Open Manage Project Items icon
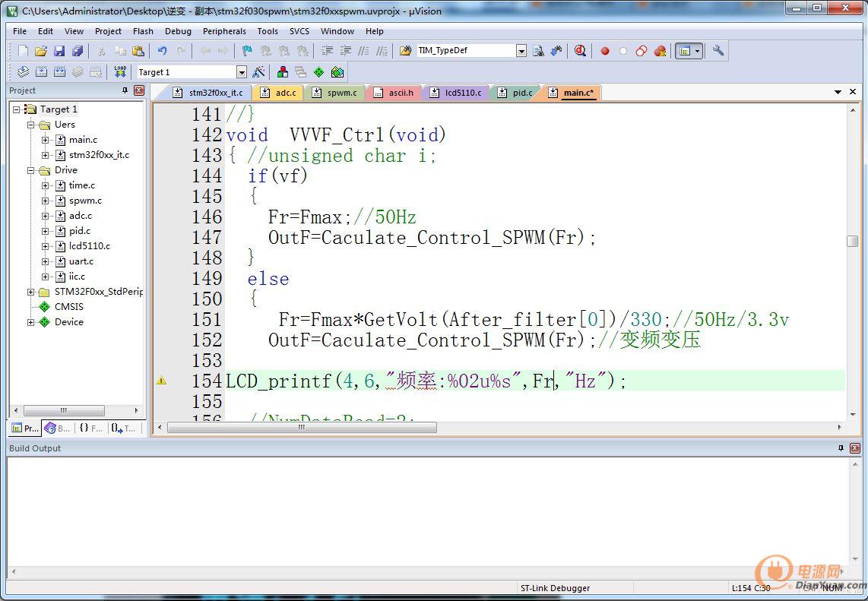The width and height of the screenshot is (868, 601). click(282, 72)
